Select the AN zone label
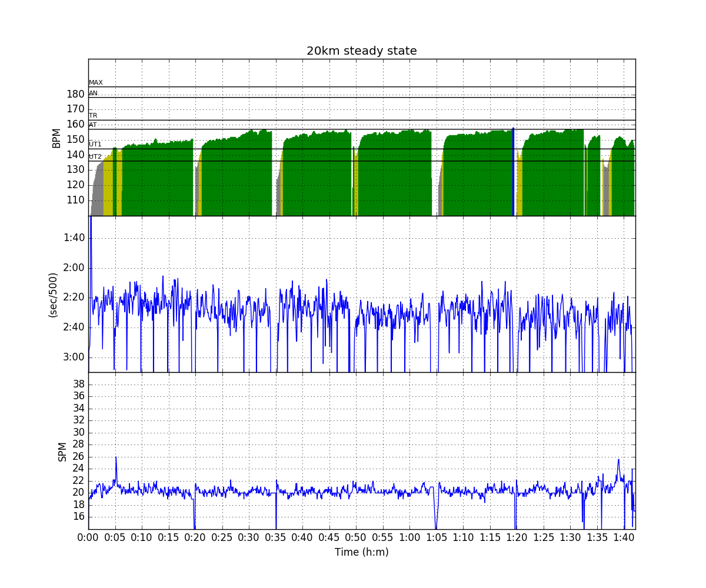 (x=93, y=93)
